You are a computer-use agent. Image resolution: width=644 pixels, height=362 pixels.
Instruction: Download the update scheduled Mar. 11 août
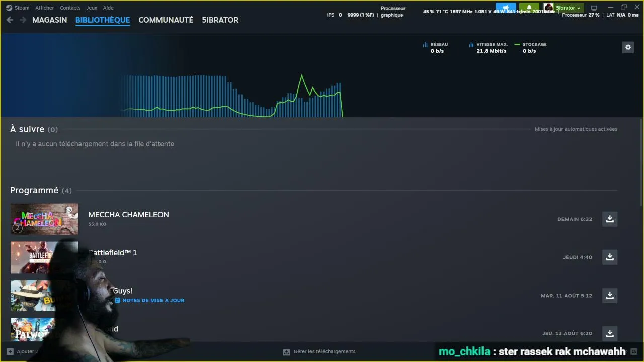pyautogui.click(x=610, y=295)
